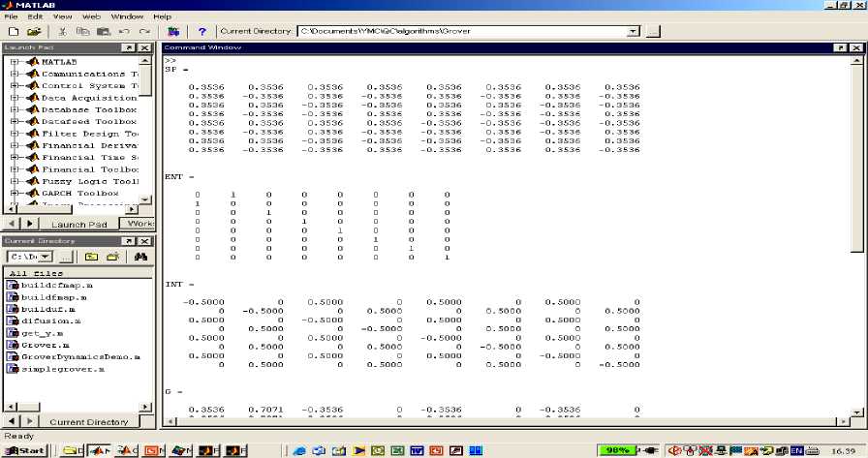
Task: Open the Web menu
Action: click(x=91, y=16)
